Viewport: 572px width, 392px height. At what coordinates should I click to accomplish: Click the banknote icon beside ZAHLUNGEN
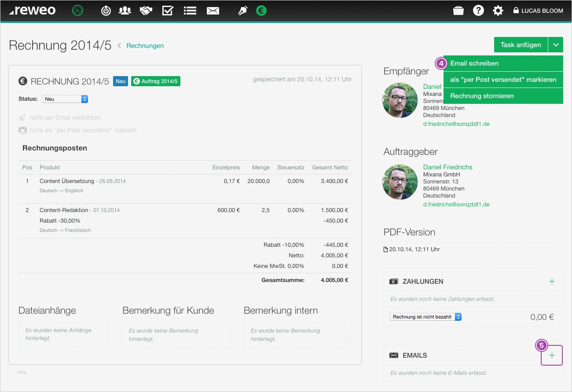(x=394, y=282)
